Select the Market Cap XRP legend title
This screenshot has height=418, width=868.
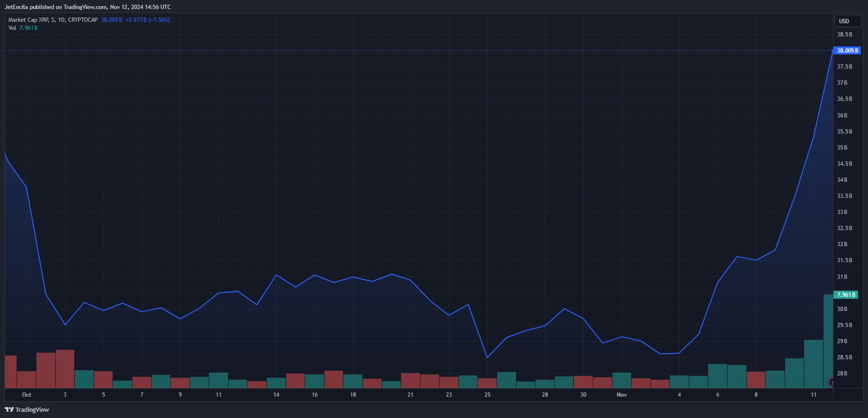(53, 20)
